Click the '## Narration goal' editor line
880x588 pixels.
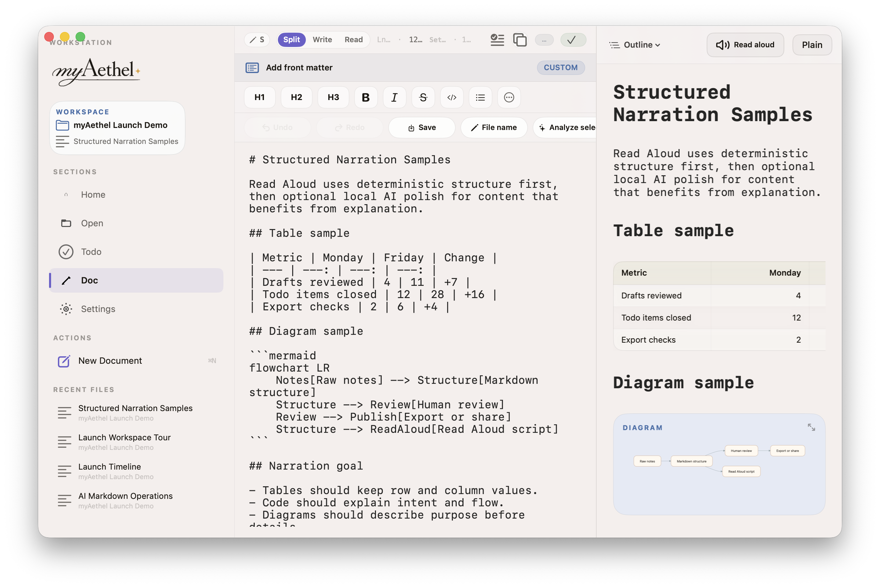306,466
